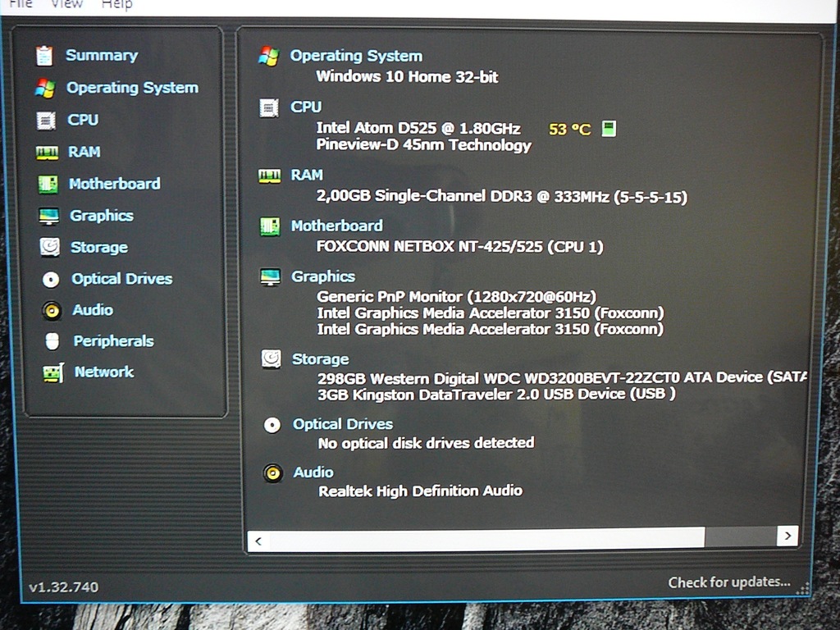Click the Operating System Windows flag icon in sidebar
The width and height of the screenshot is (840, 630).
pos(45,89)
